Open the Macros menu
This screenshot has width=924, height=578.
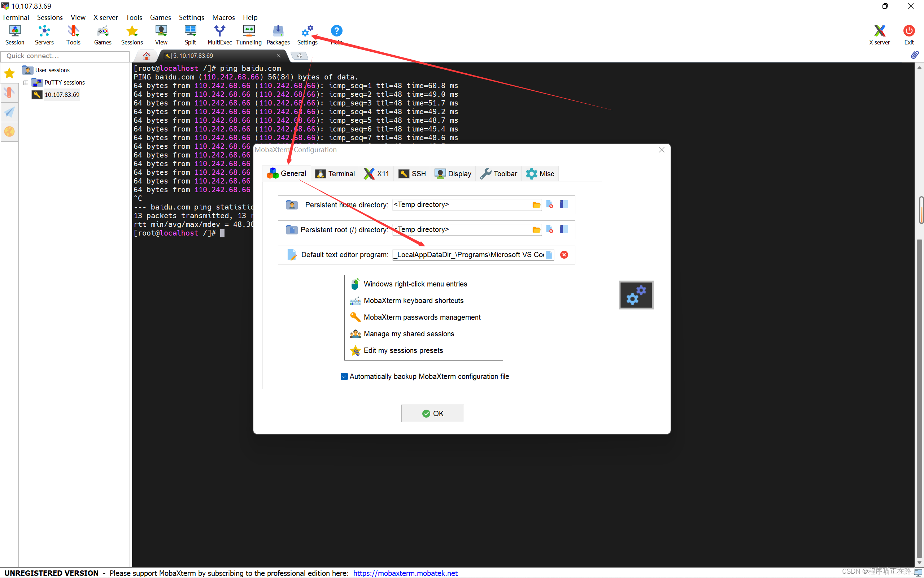223,17
